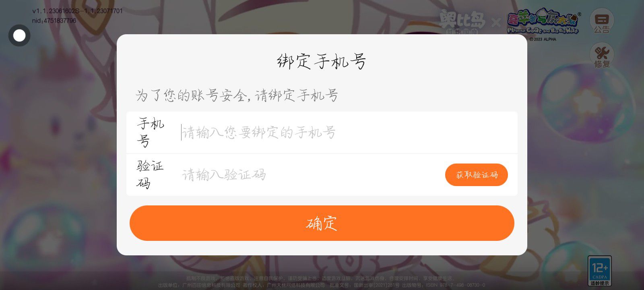Tap the 12+ CADPA age rating badge
The width and height of the screenshot is (644, 290).
pos(599,268)
